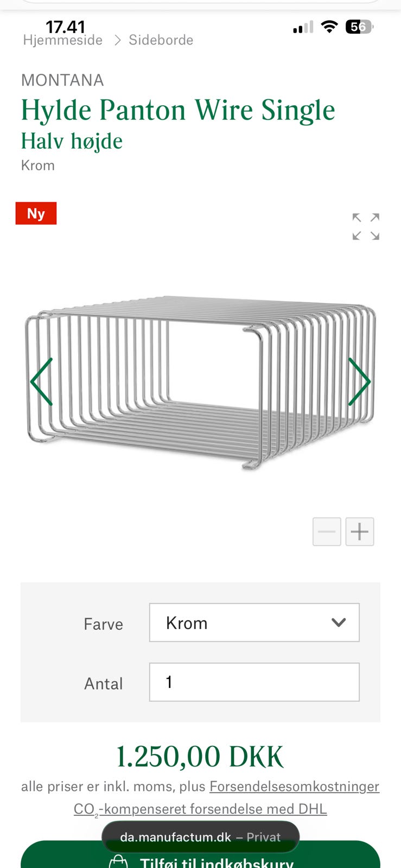Show previous product image with left arrow

42,382
